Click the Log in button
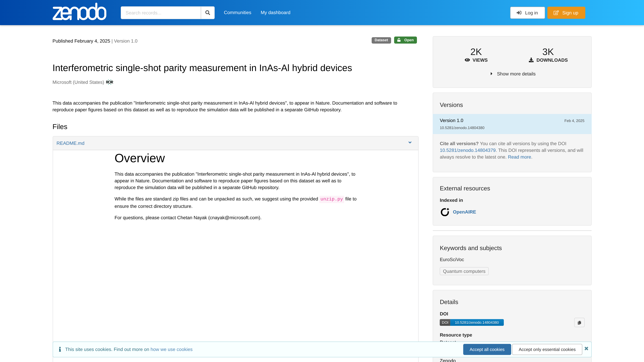The image size is (644, 362). click(x=527, y=13)
